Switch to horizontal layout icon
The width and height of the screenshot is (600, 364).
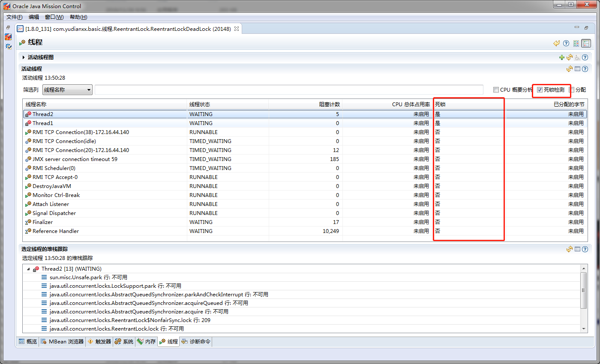[586, 43]
